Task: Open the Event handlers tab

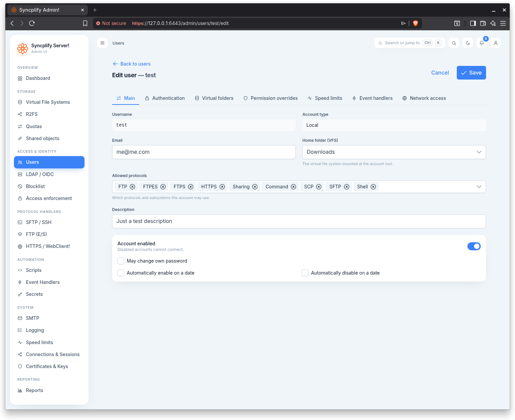Action: pos(372,98)
